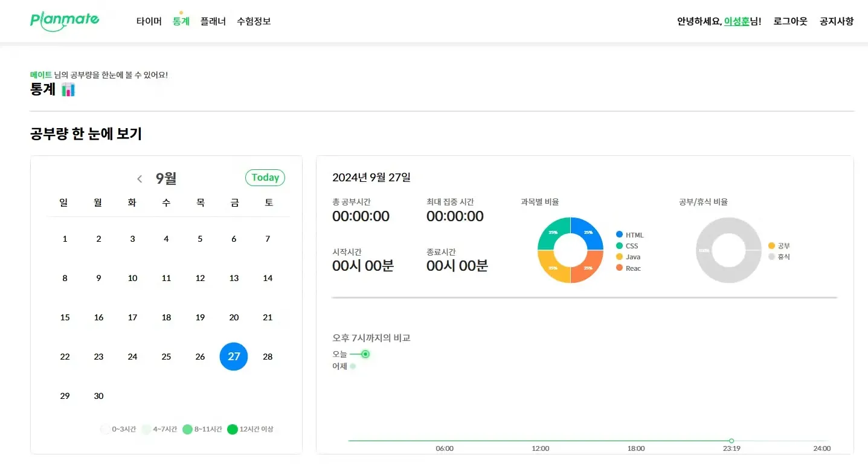This screenshot has height=472, width=868.
Task: Click the 오후 7시까지의 비교 label
Action: click(x=371, y=338)
